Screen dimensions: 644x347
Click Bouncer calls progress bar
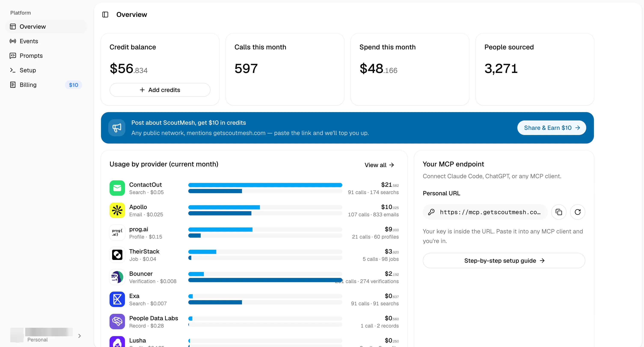pyautogui.click(x=265, y=280)
